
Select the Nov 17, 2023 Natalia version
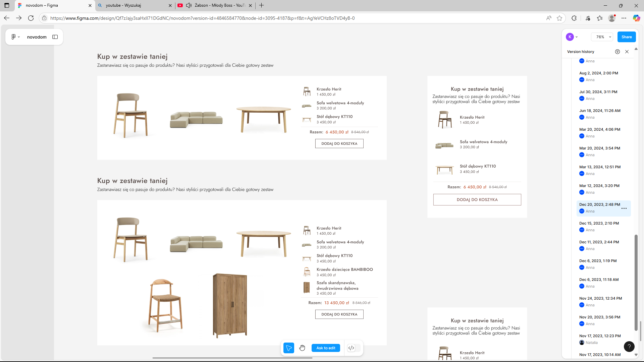tap(600, 336)
